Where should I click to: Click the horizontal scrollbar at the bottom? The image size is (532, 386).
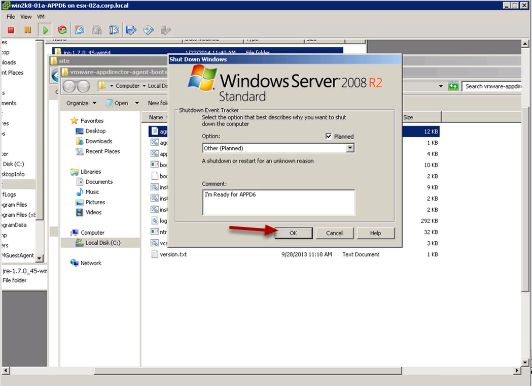(248, 371)
